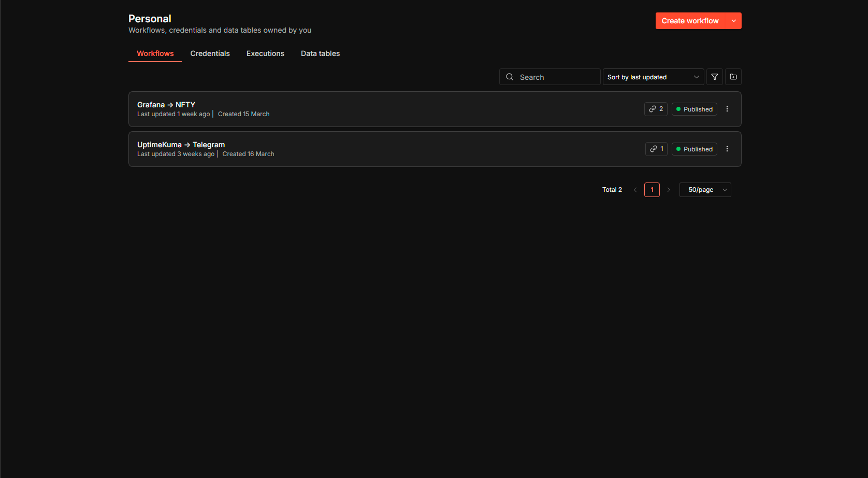Go to previous page arrow
Screen dimensions: 868x478
[635, 190]
